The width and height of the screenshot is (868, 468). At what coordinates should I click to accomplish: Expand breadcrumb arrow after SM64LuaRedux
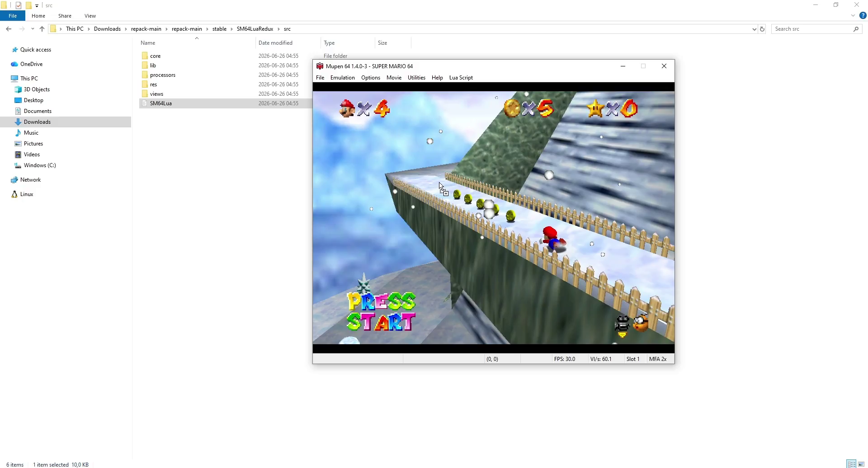pos(278,29)
